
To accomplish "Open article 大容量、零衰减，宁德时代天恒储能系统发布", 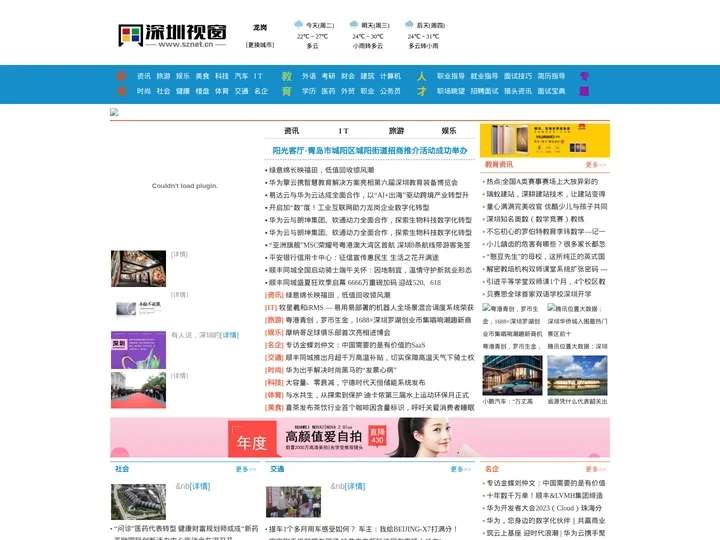I will 355,382.
